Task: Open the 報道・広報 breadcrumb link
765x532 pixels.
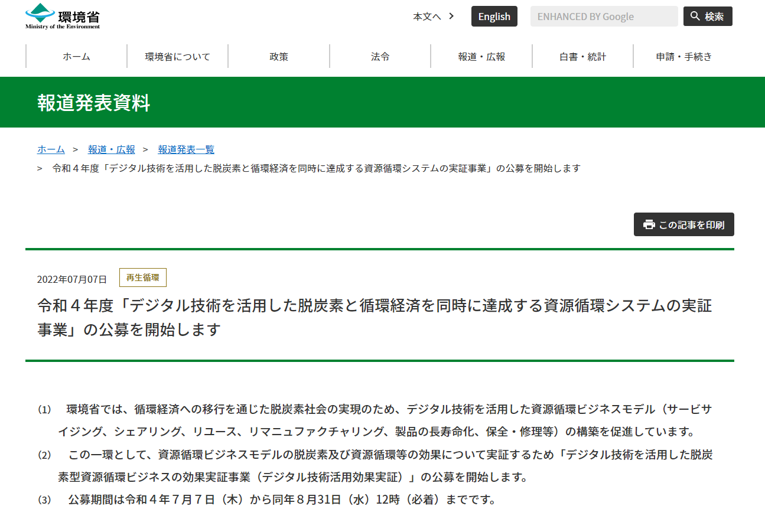Action: (112, 149)
